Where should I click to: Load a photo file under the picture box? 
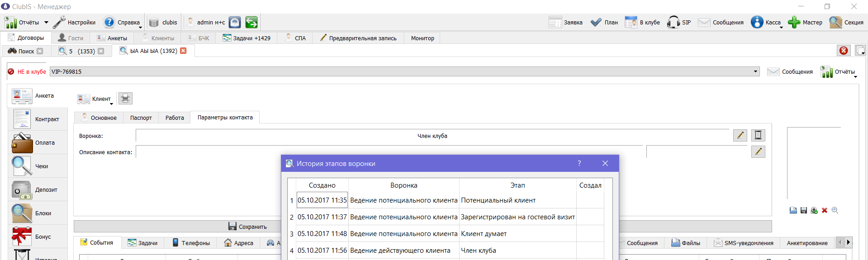coord(793,210)
